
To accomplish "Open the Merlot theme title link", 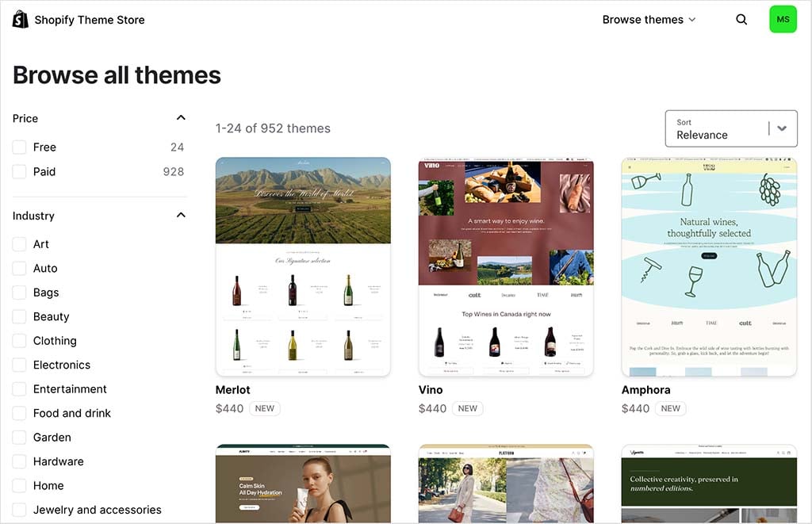I will [x=233, y=390].
